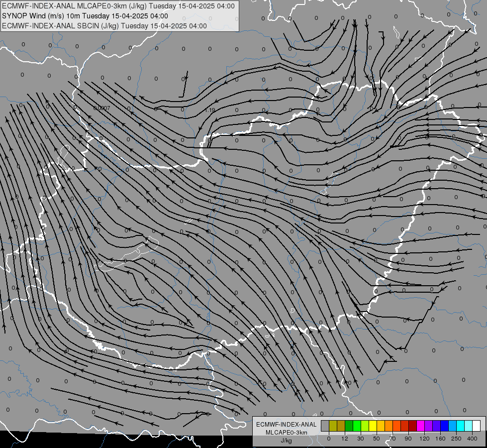Click the 'ECMWF-INDEX-ANAL MLCAPE0-3km' header line
This screenshot has height=448, width=487.
coord(118,6)
